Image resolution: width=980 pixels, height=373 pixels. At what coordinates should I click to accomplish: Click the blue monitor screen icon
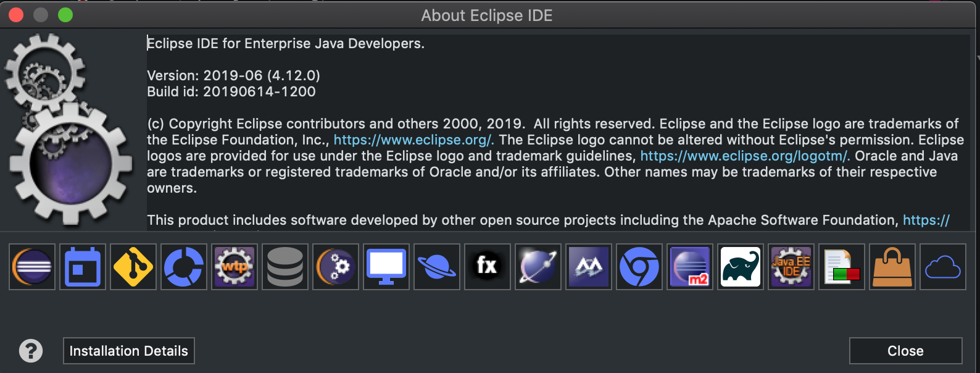[x=386, y=267]
